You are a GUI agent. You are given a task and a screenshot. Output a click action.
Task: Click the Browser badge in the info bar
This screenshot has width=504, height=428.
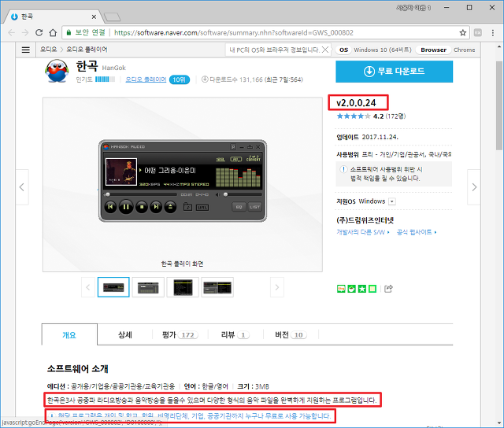433,50
